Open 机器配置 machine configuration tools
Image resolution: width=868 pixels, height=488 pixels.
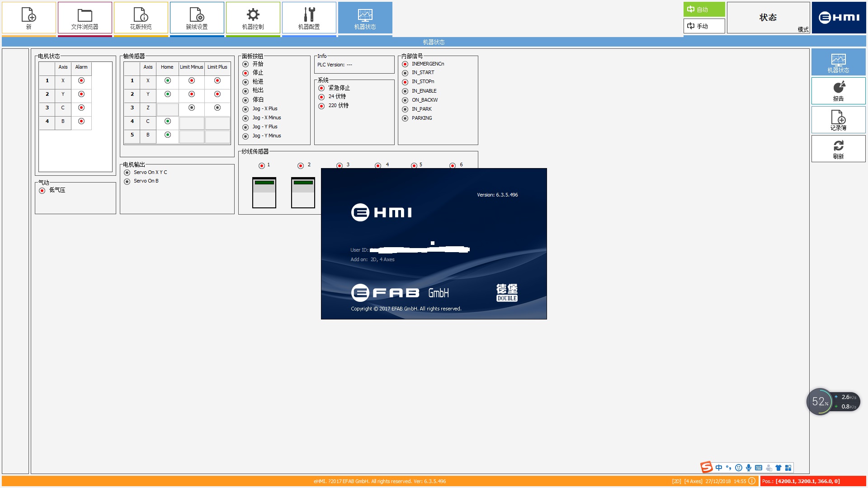point(309,18)
